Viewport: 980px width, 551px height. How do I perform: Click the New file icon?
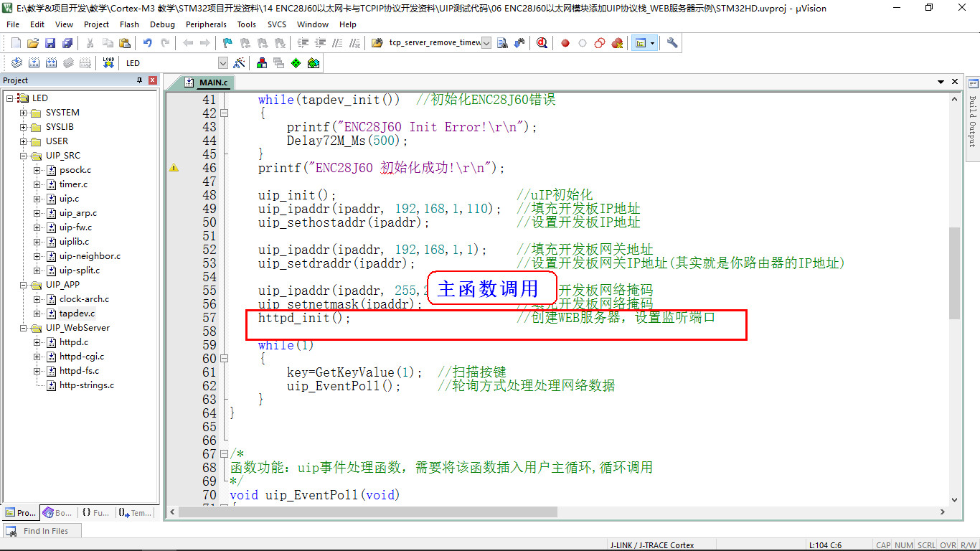point(16,43)
